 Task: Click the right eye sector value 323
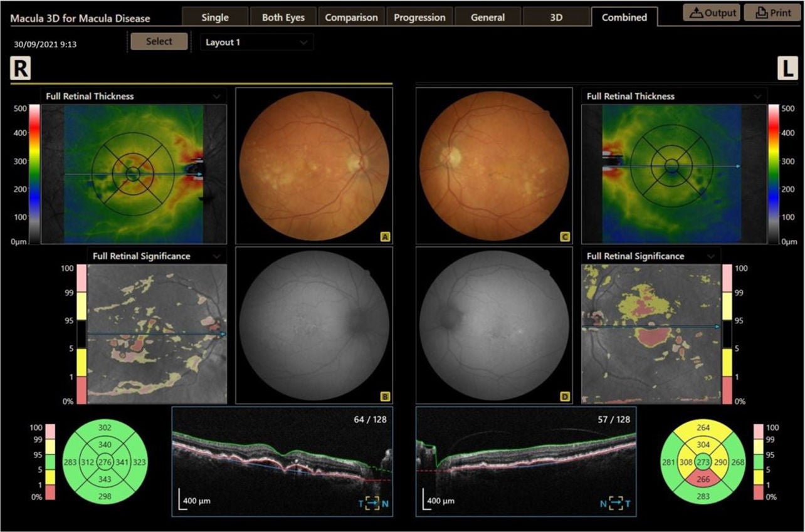(x=140, y=462)
